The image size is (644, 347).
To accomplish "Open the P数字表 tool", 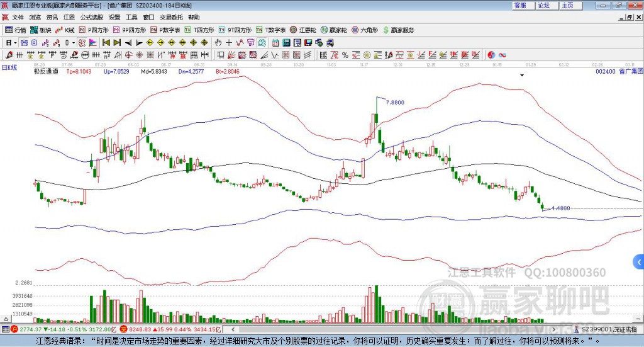I will pyautogui.click(x=165, y=30).
